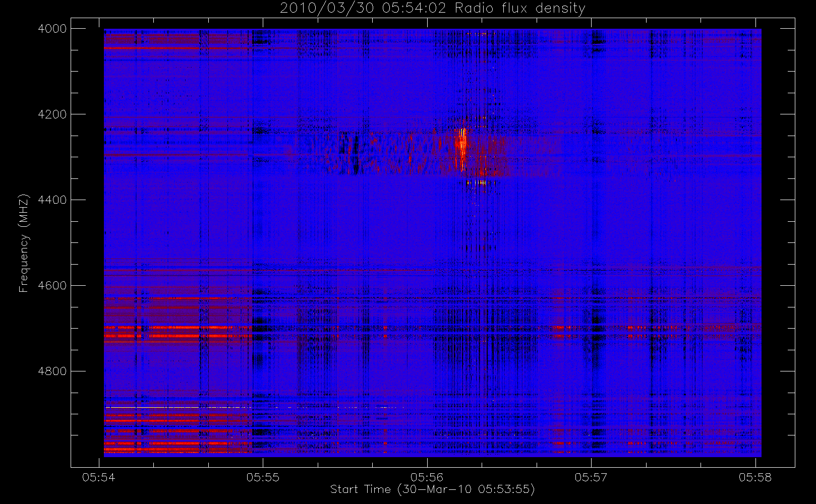Click the 4200 frequency axis label

pos(52,114)
